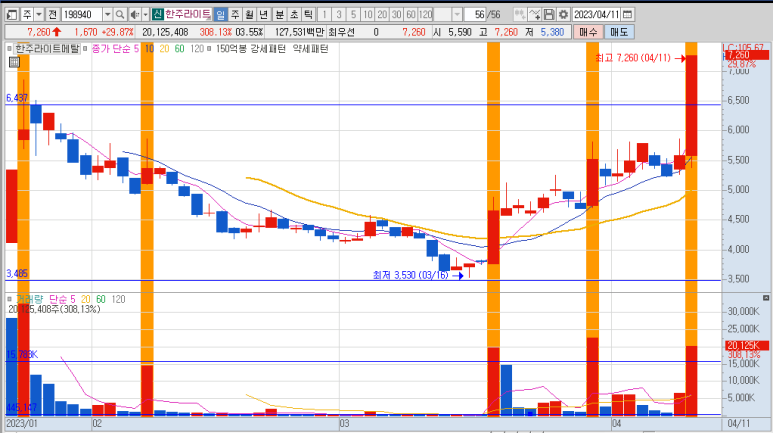Click the 매도 sell button
Screen dimensions: 773x433
[619, 32]
